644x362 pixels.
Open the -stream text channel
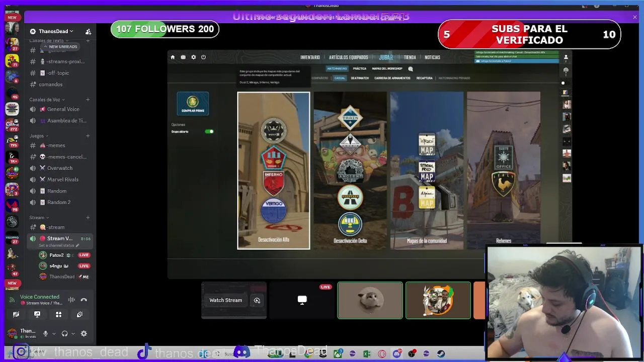pos(60,227)
